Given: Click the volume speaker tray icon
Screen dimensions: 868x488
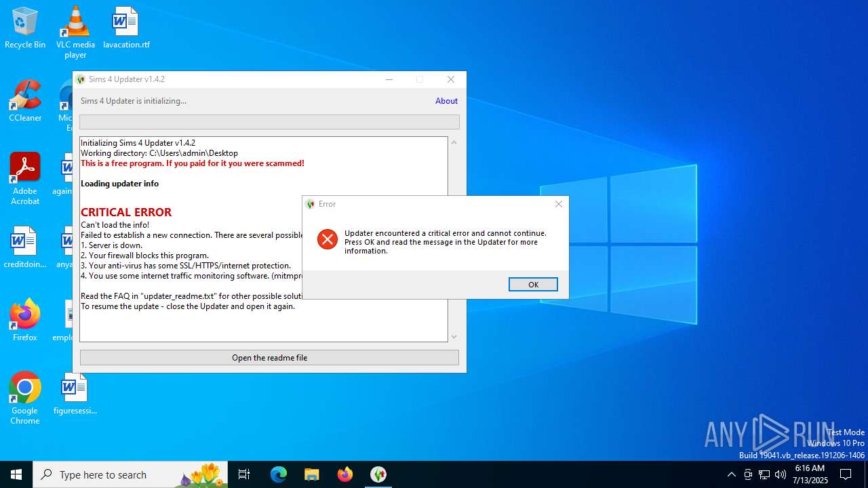Looking at the screenshot, I should [781, 474].
